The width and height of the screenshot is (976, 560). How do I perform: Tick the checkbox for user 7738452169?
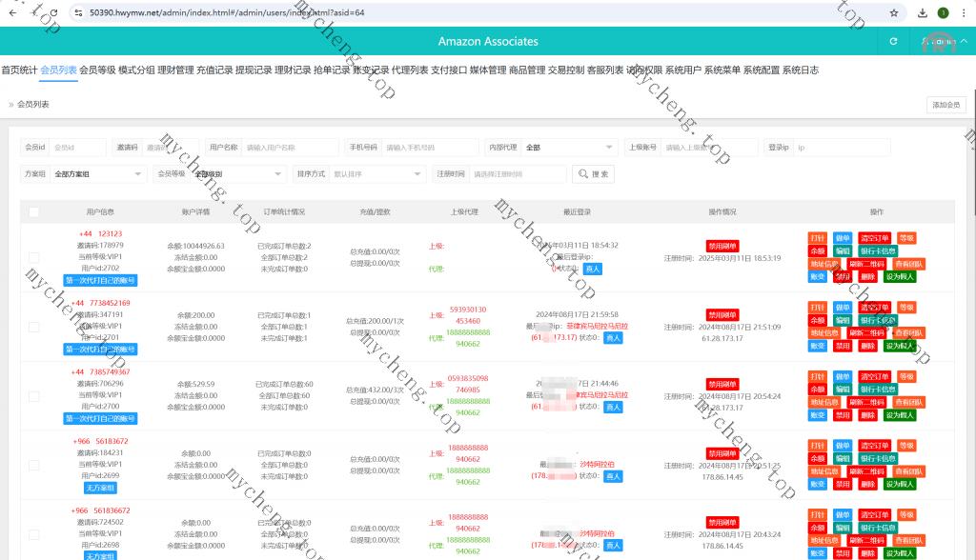[x=34, y=327]
